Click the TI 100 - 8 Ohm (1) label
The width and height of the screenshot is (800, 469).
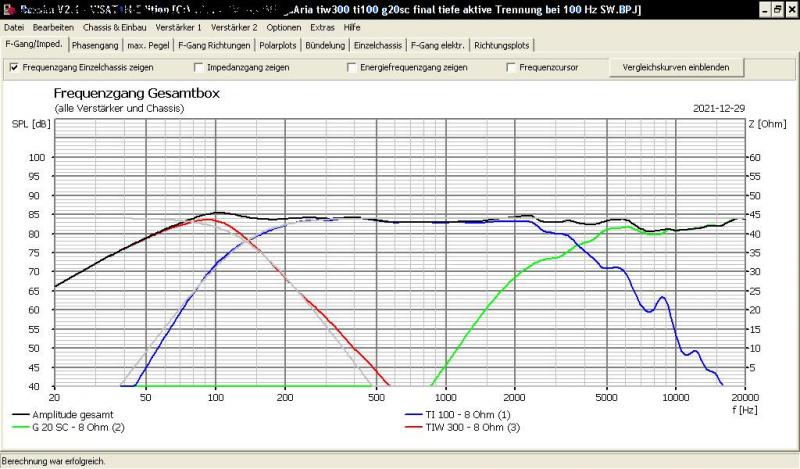(x=468, y=415)
